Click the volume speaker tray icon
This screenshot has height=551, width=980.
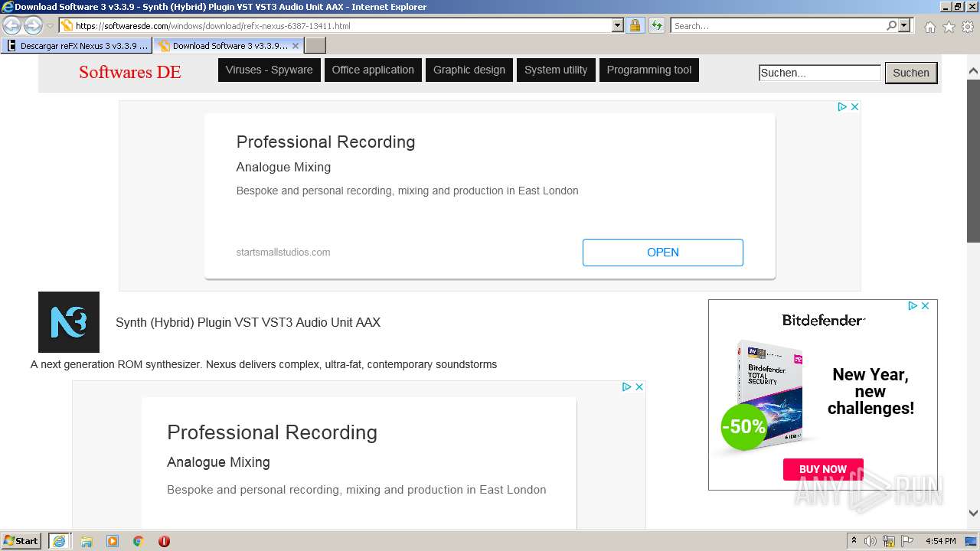pyautogui.click(x=871, y=541)
